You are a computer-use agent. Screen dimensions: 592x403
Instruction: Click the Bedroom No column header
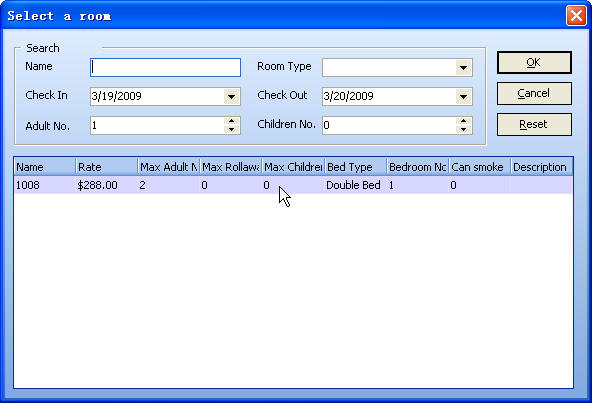(418, 167)
